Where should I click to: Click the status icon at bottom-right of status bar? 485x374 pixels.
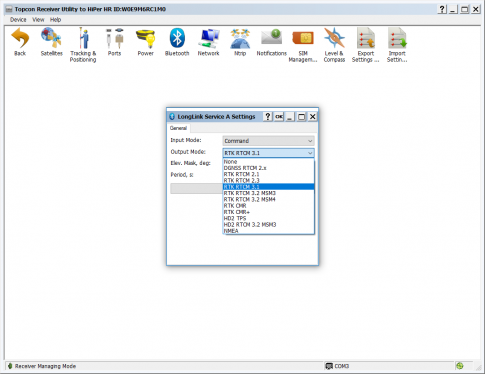click(x=460, y=366)
